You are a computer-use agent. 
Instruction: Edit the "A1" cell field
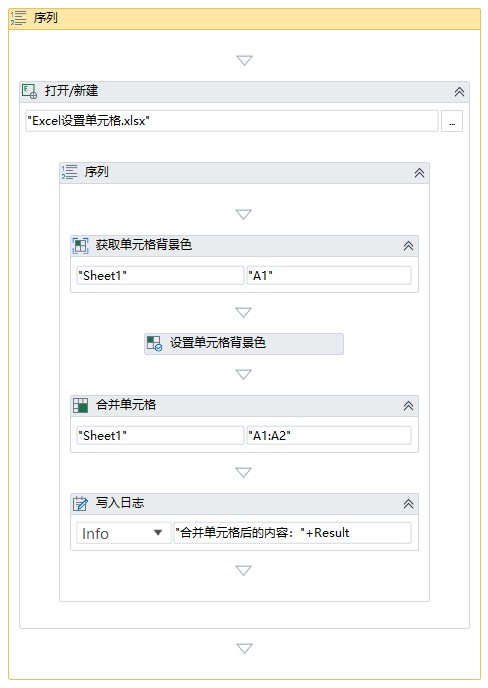pos(329,276)
